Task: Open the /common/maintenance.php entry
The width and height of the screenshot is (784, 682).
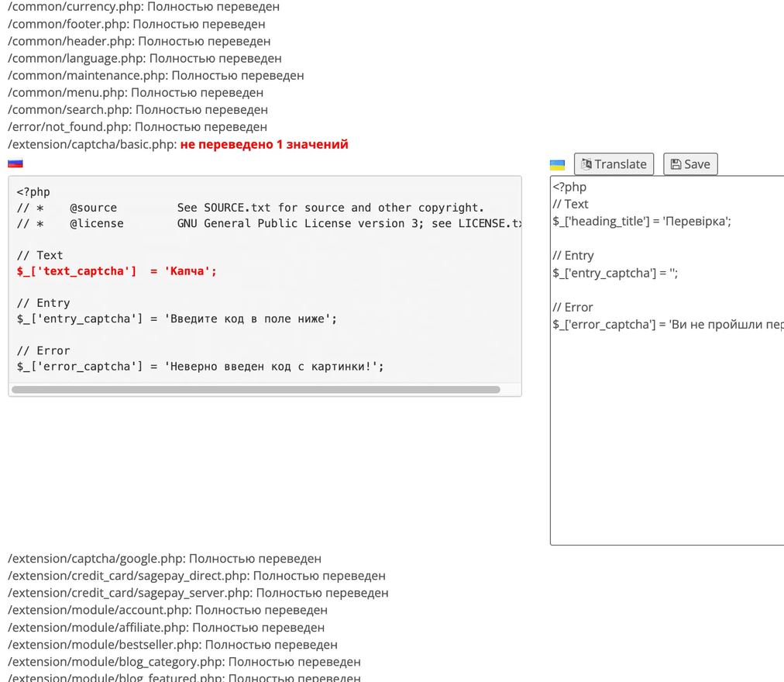Action: [156, 75]
